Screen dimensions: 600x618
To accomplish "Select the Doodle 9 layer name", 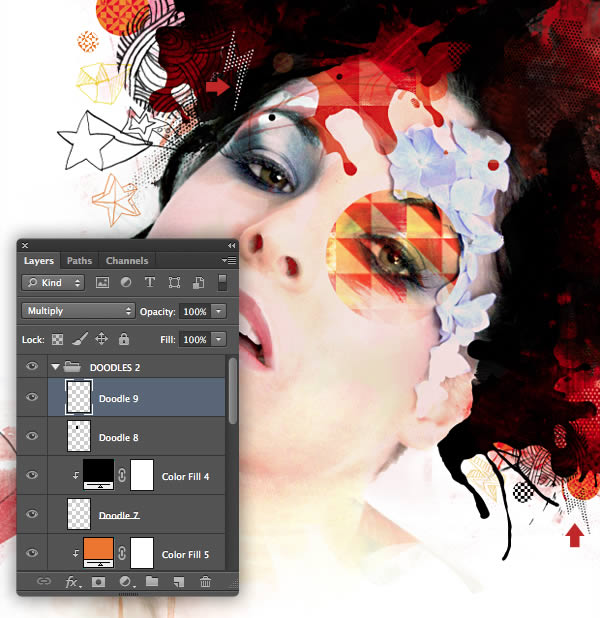I will click(x=119, y=398).
